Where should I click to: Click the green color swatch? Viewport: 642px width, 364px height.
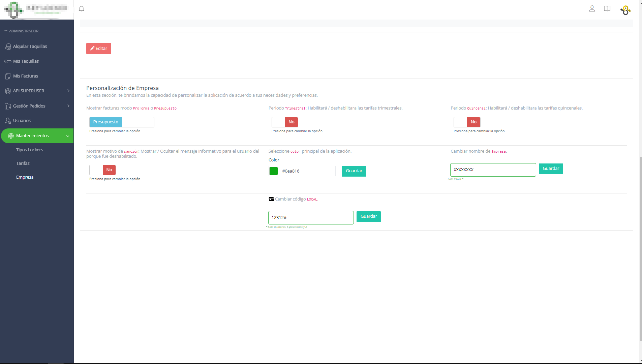point(274,171)
